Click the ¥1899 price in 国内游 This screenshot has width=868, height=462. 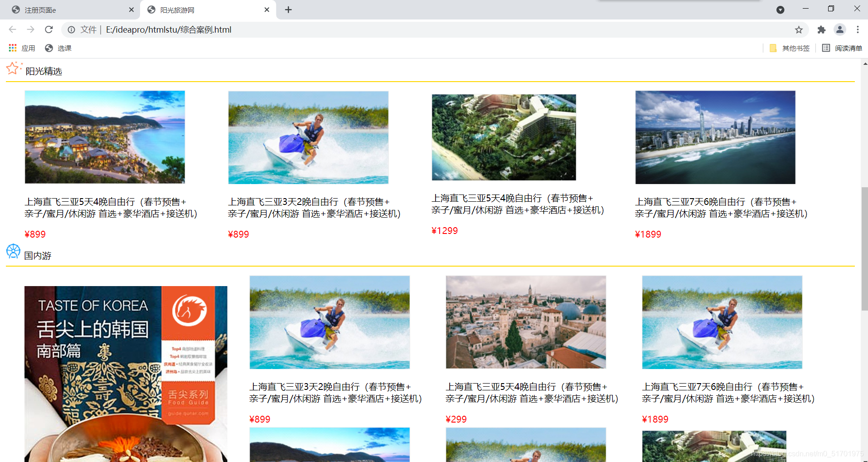[655, 419]
